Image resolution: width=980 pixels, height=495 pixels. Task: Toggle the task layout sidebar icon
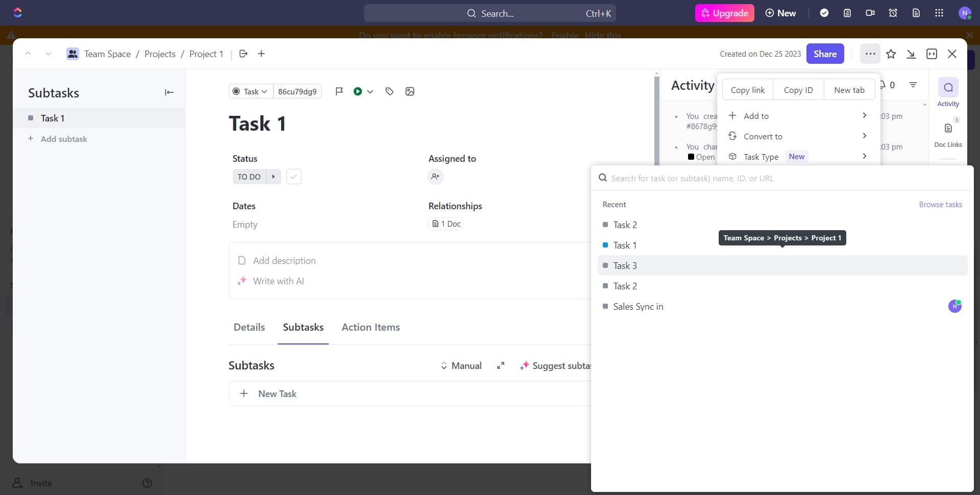(x=932, y=54)
